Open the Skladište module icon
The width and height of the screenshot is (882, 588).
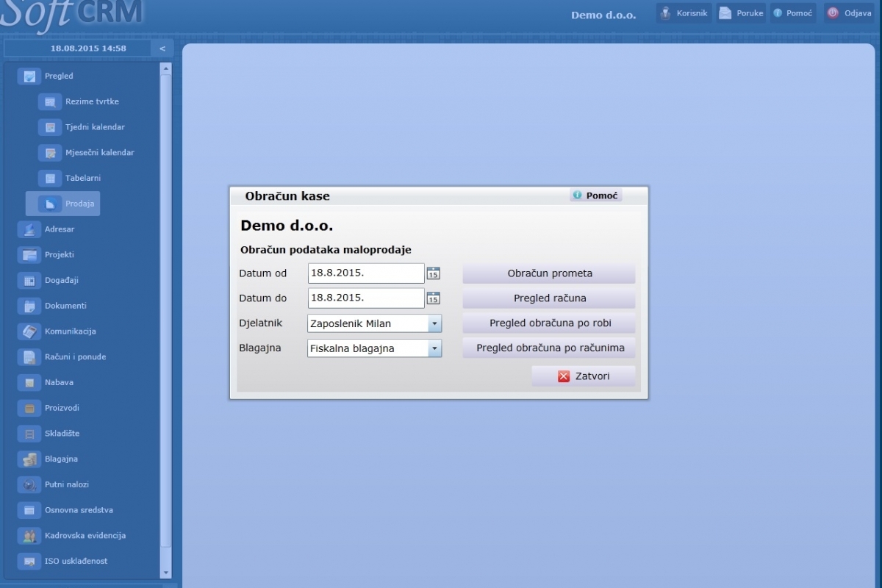(x=29, y=434)
